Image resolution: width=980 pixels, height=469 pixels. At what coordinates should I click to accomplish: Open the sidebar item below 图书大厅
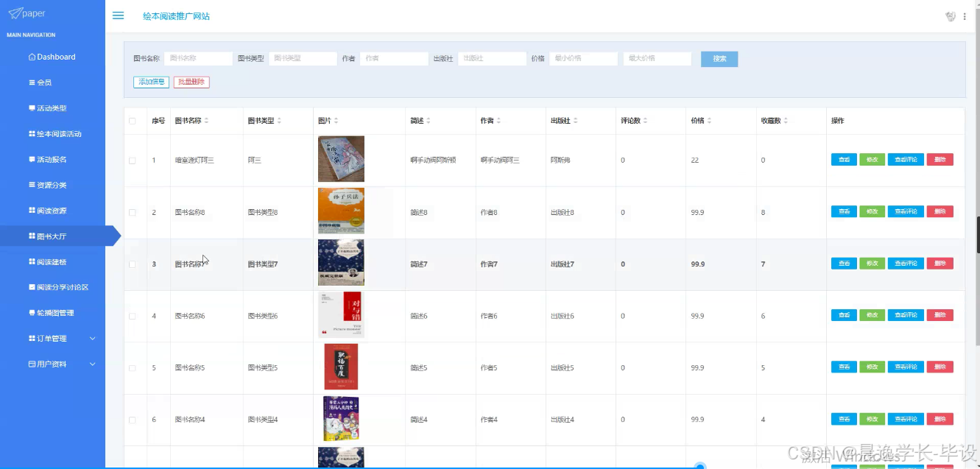coord(52,261)
